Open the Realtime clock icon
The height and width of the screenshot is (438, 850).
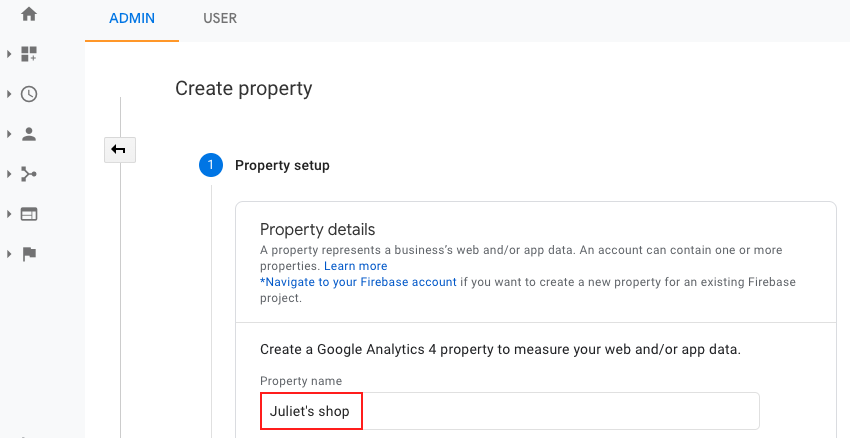coord(29,94)
